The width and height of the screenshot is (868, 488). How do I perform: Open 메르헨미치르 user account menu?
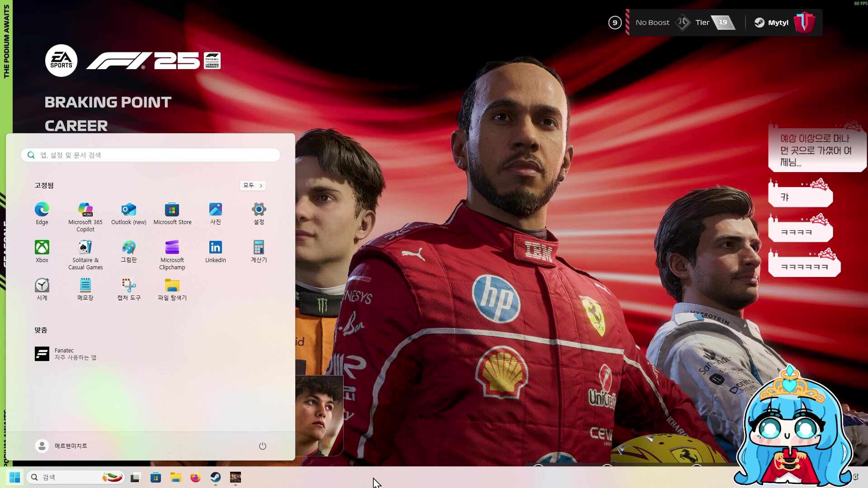[x=61, y=446]
